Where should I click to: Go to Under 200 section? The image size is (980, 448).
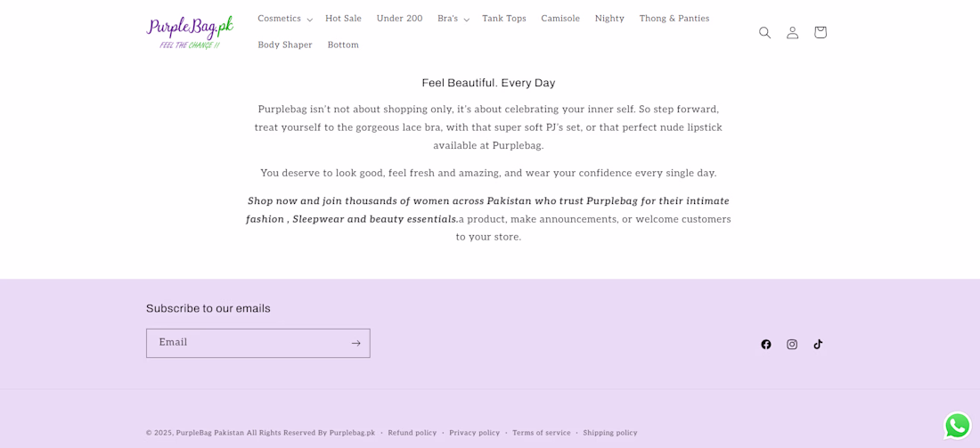[x=399, y=19]
